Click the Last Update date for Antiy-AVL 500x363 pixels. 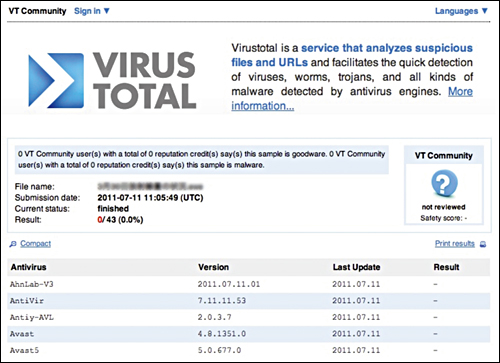356,317
